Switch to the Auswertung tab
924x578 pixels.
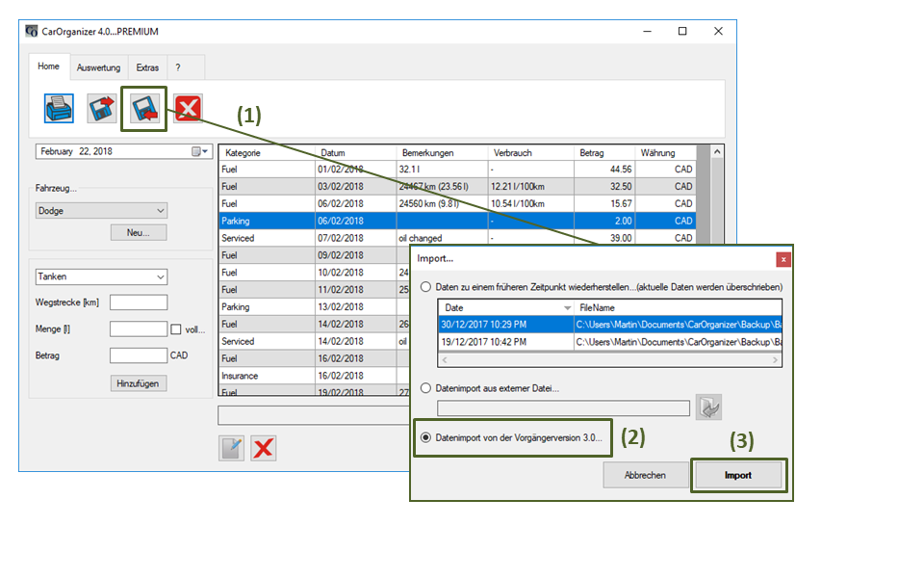pos(98,68)
